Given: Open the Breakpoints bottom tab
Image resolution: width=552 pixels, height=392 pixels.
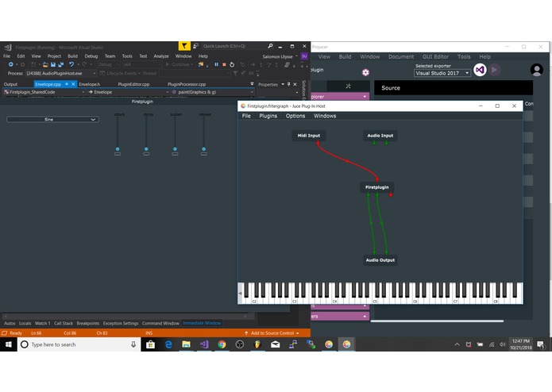Looking at the screenshot, I should 88,323.
